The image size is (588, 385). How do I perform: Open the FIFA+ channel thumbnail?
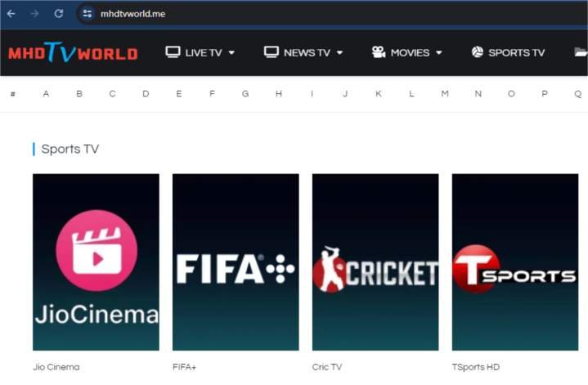click(236, 262)
